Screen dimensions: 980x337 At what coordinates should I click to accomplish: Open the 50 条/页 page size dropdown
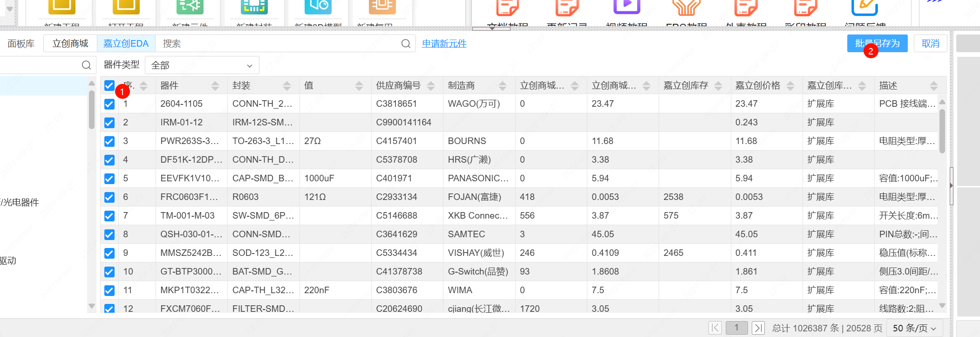coord(915,328)
